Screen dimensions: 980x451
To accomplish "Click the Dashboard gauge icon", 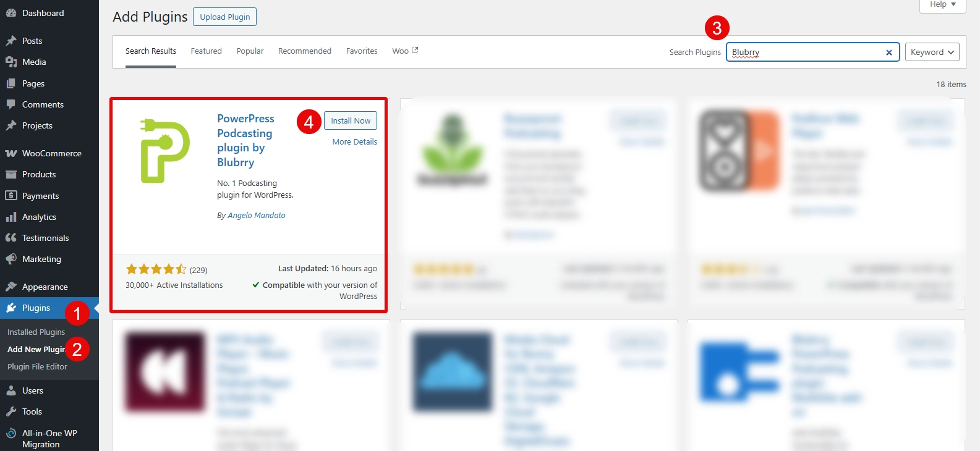I will coord(11,13).
